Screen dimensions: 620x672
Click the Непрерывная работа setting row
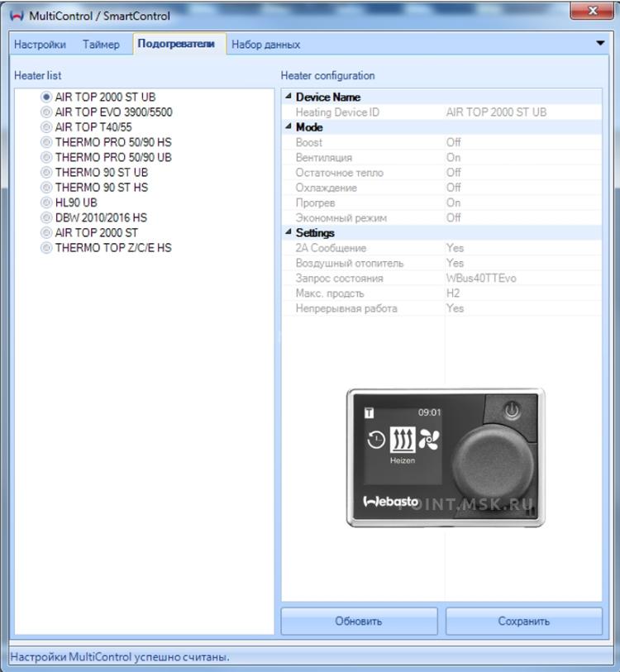[441, 308]
